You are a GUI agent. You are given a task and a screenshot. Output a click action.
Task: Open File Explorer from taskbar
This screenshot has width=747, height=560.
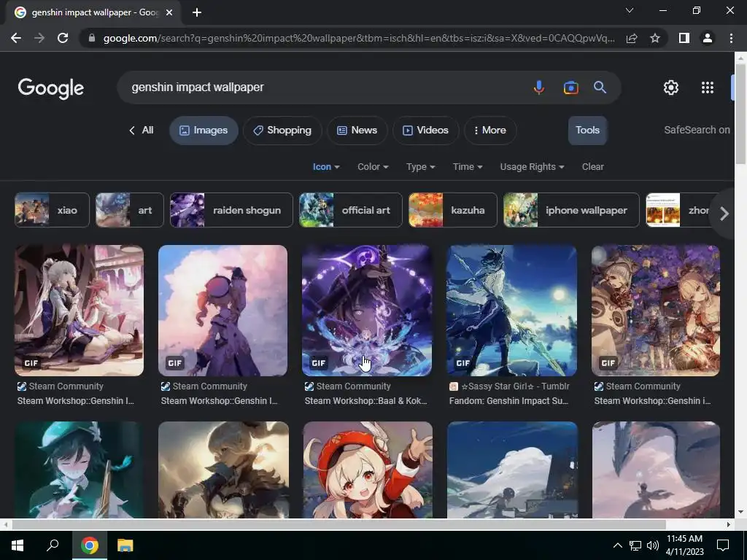tap(125, 545)
